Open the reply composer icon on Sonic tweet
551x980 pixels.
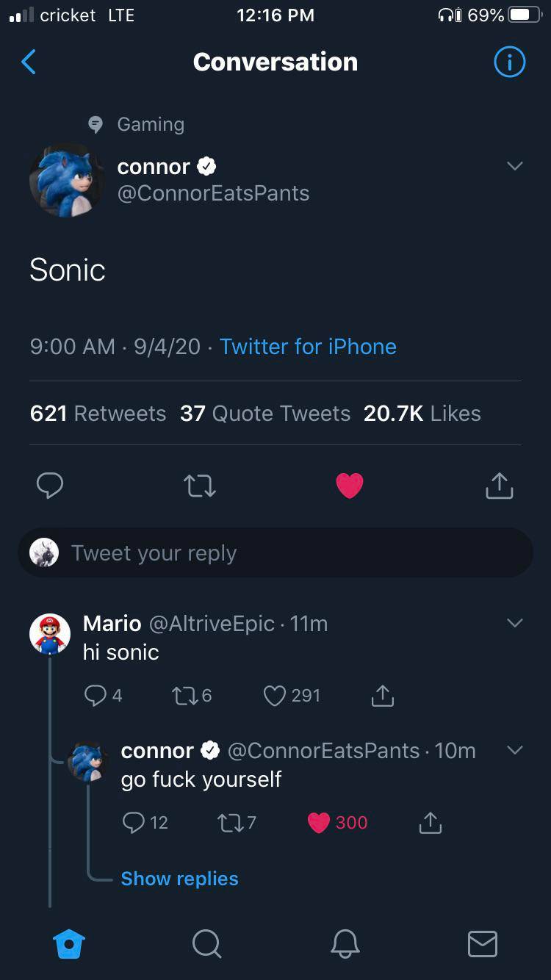pyautogui.click(x=50, y=485)
